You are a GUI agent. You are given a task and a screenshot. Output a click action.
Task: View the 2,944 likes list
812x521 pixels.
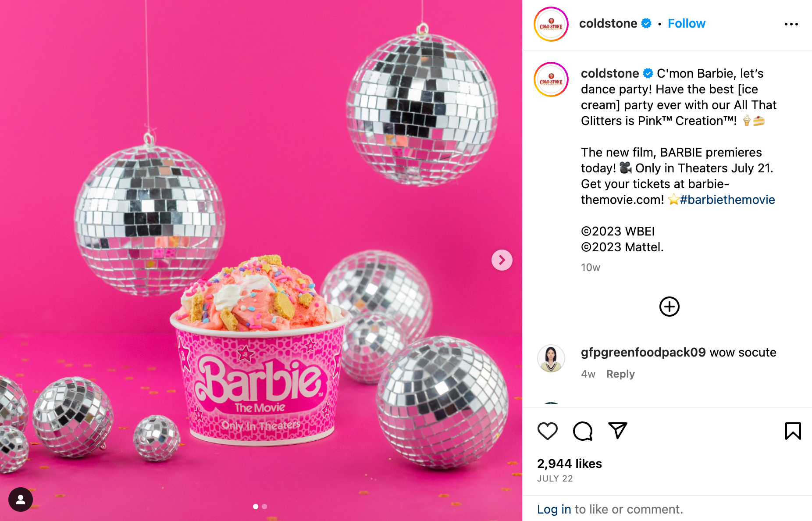click(x=570, y=464)
